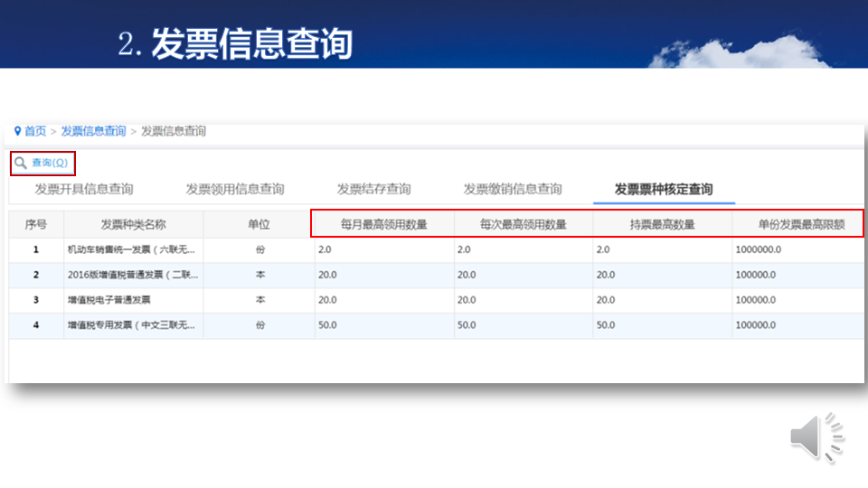The width and height of the screenshot is (868, 488).
Task: Click the 发票种类名称 column header
Action: pos(134,225)
